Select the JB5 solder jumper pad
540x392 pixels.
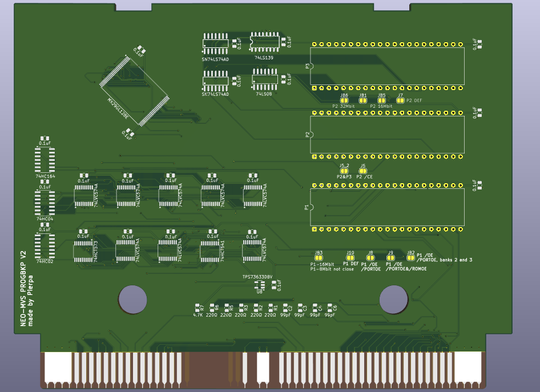pos(381,100)
